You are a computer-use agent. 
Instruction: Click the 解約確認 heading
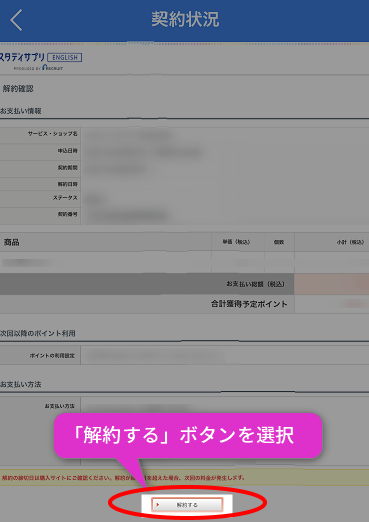(x=18, y=89)
